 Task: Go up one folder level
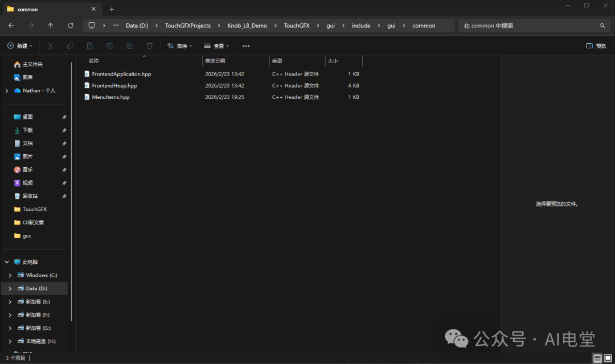point(51,26)
